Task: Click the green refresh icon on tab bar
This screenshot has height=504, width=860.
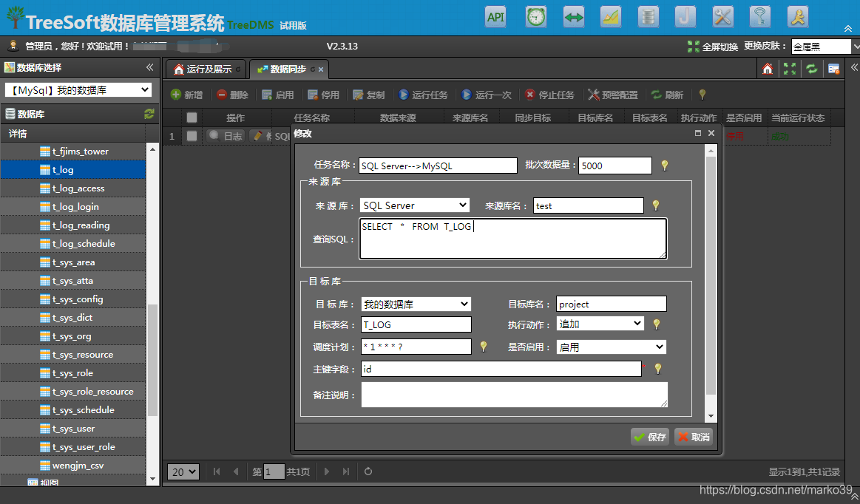Action: click(x=812, y=69)
